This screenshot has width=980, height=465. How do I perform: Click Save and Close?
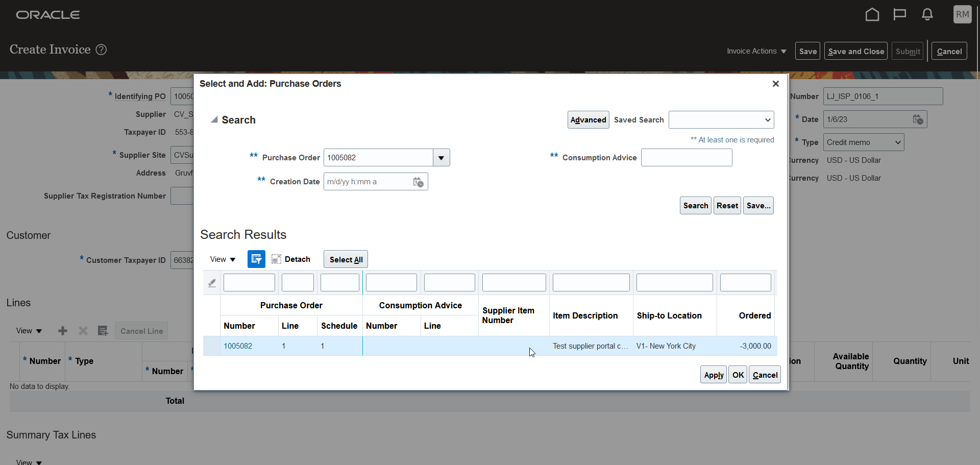tap(856, 51)
